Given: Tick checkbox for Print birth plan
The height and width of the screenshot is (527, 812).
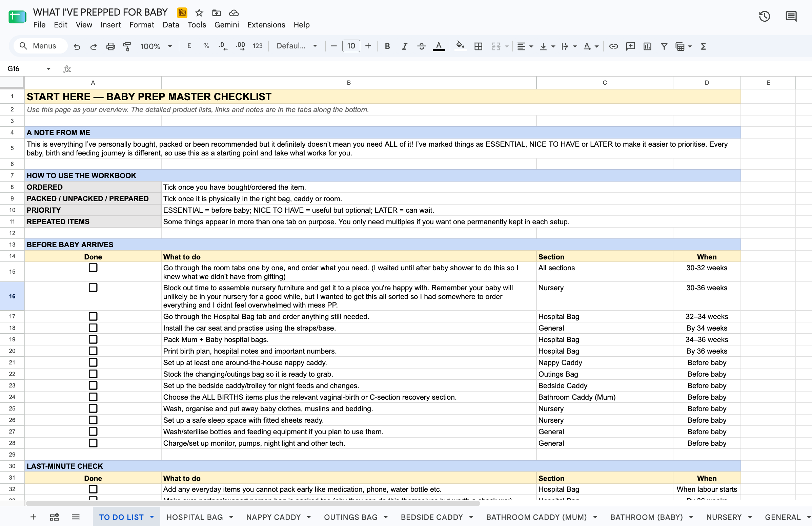Looking at the screenshot, I should 93,351.
